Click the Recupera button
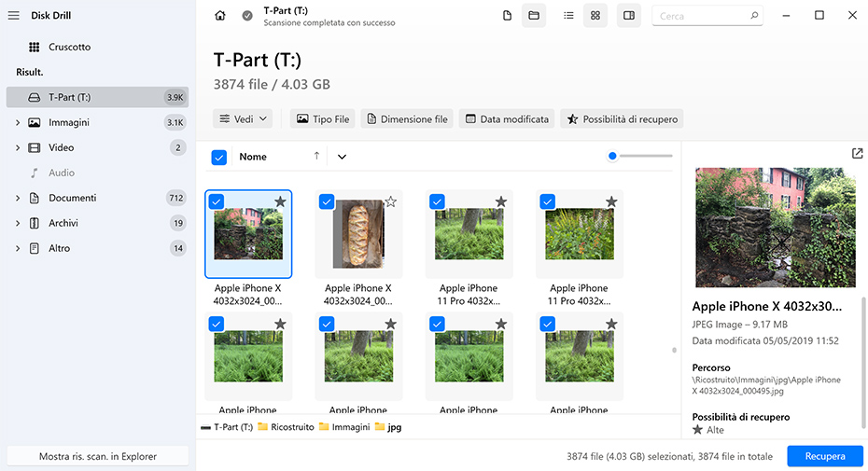The width and height of the screenshot is (868, 471). tap(824, 456)
